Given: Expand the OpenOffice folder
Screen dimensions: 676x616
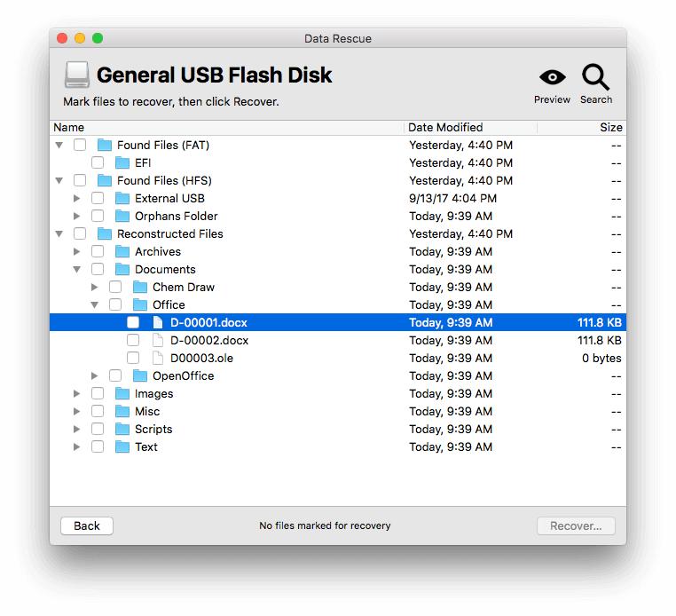Looking at the screenshot, I should (95, 375).
